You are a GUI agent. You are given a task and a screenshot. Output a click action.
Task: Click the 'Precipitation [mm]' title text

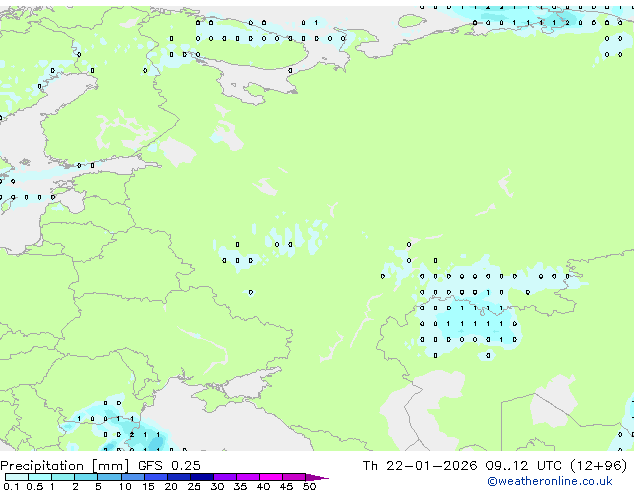coord(65,466)
